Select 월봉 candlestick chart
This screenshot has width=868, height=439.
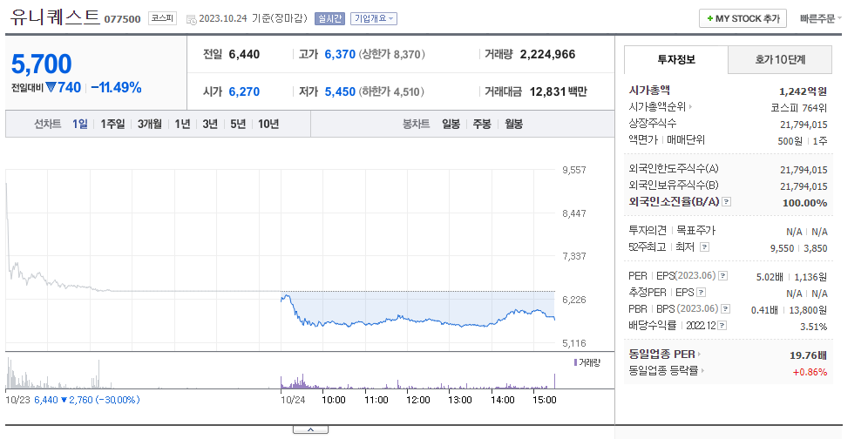513,124
